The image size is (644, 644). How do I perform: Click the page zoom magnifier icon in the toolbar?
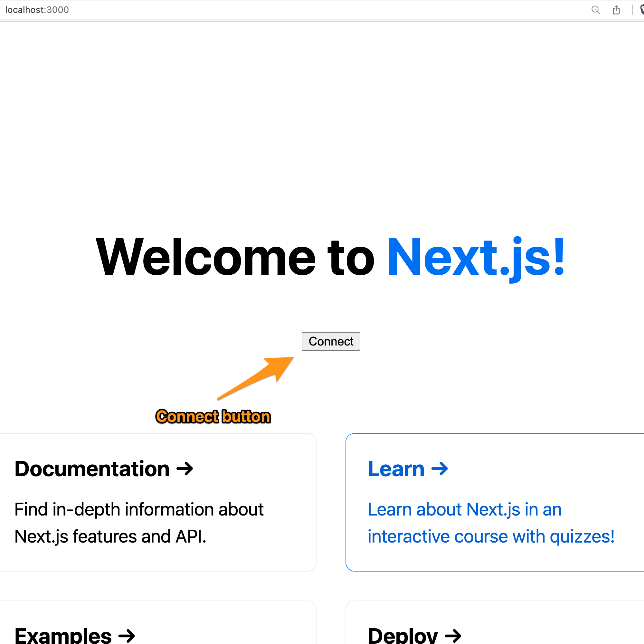(595, 10)
